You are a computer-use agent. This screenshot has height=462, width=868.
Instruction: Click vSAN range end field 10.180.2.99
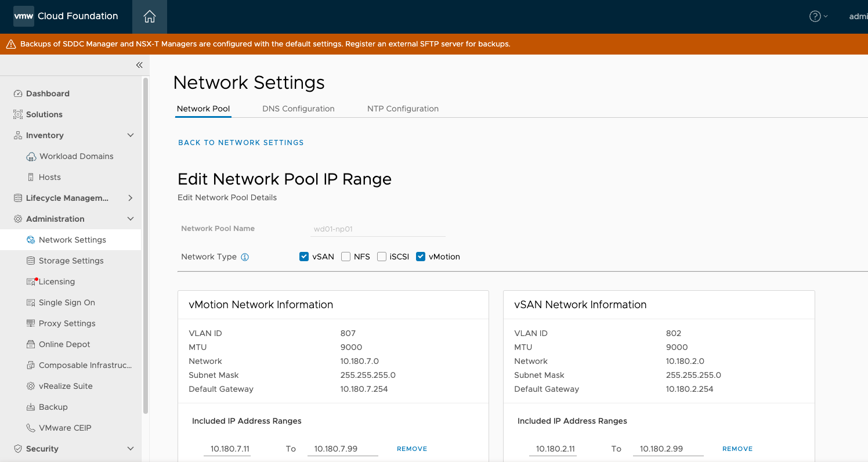click(668, 449)
